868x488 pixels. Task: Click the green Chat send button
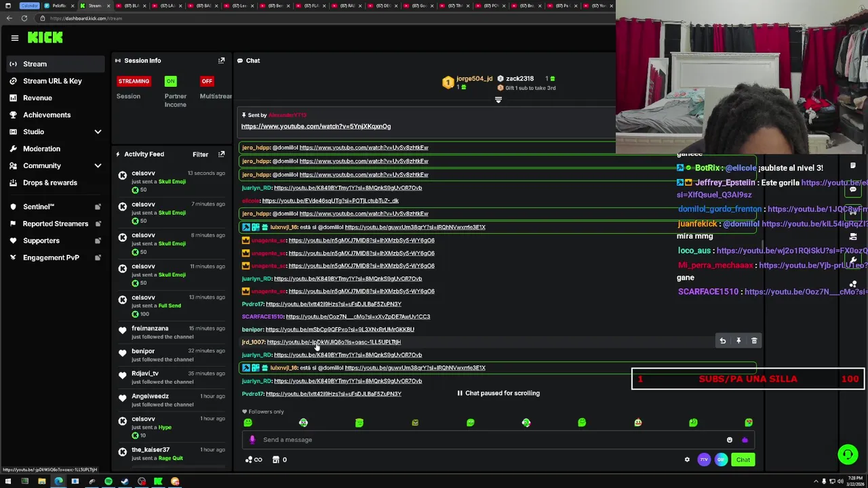(x=743, y=460)
